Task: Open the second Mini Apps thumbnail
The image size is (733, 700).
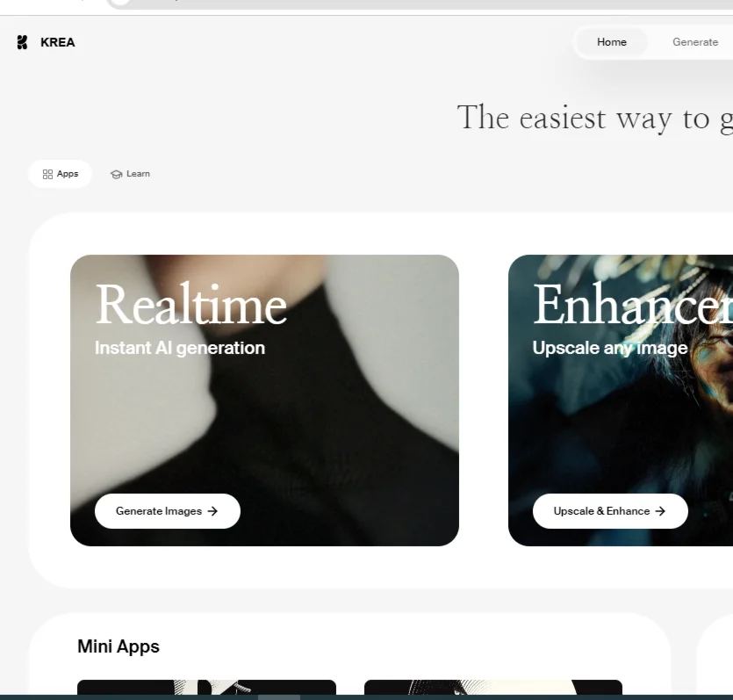Action: [493, 688]
